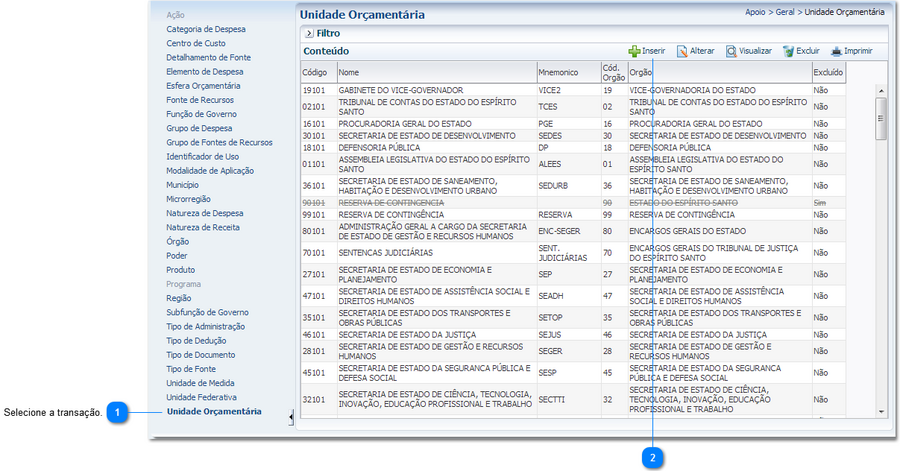The height and width of the screenshot is (471, 900).
Task: Click the Inserir green plus icon
Action: click(x=634, y=51)
